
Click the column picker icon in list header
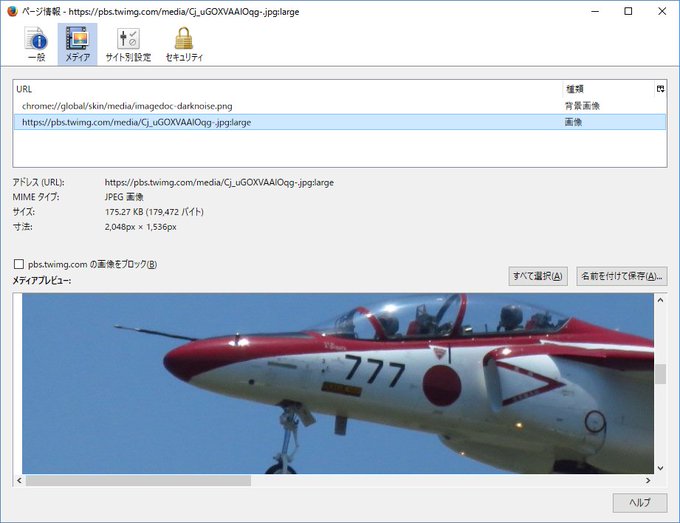tap(660, 89)
